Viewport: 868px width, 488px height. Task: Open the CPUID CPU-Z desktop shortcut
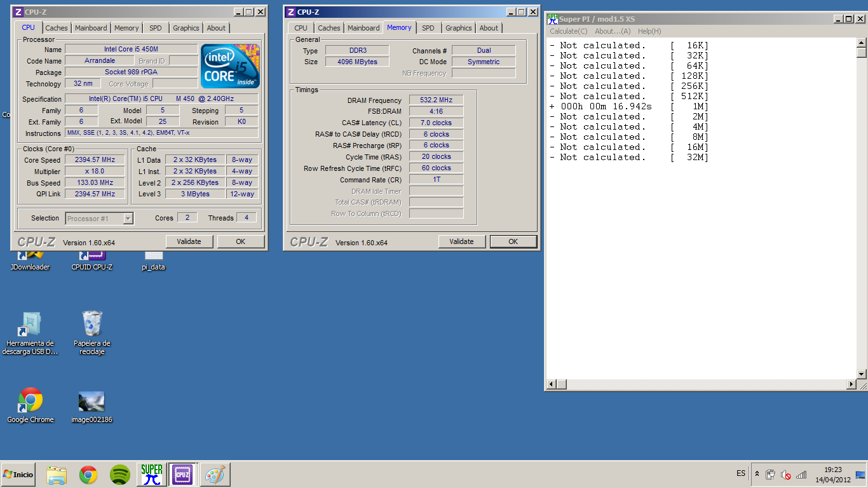point(92,261)
